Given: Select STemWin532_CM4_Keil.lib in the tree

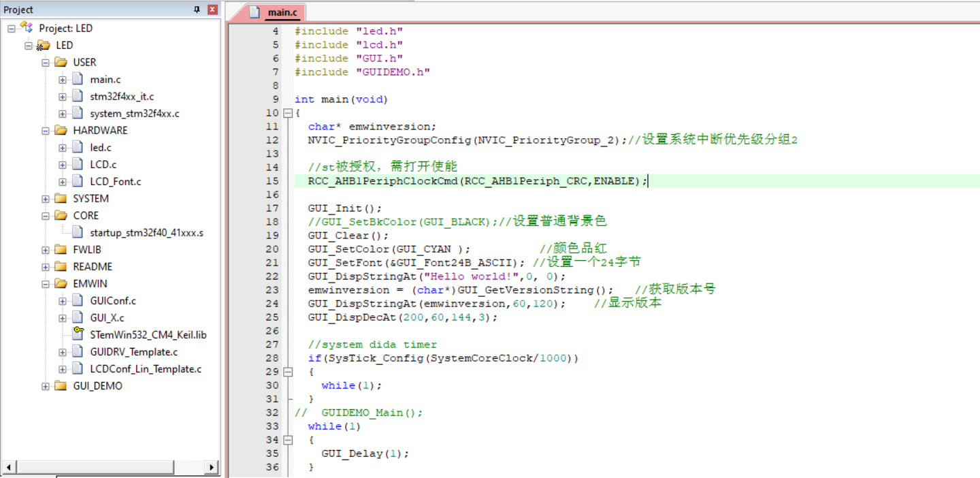Looking at the screenshot, I should (148, 335).
